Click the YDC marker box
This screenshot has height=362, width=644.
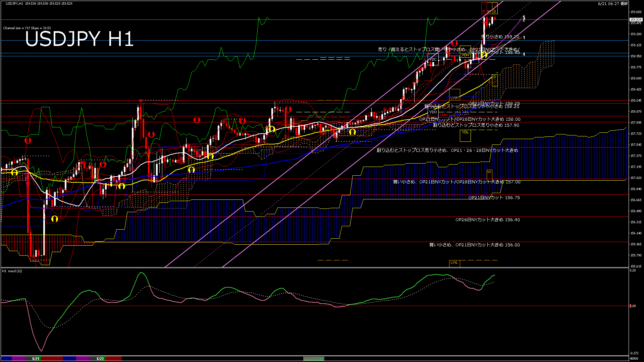pos(433,59)
